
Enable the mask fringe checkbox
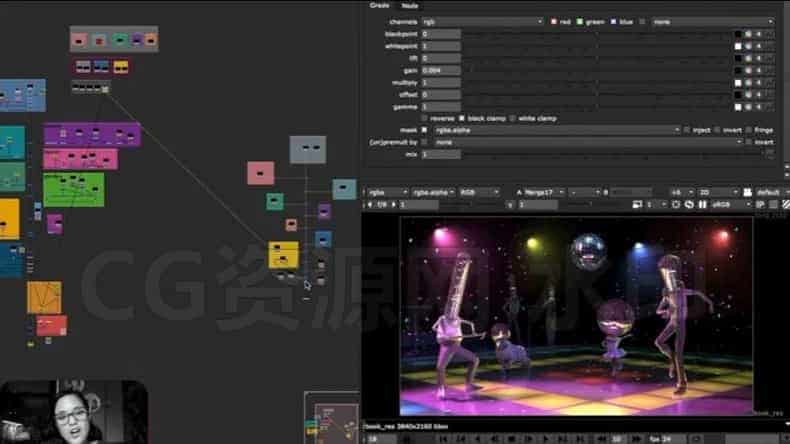point(749,130)
